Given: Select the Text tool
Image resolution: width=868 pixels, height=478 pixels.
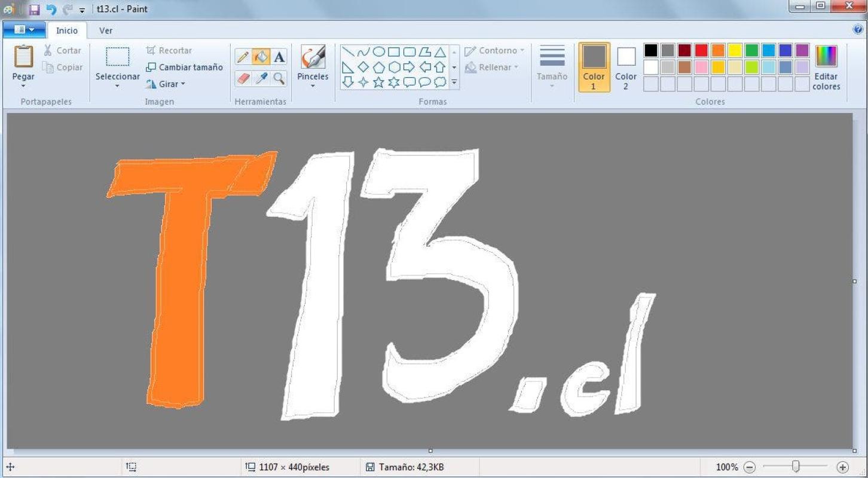Looking at the screenshot, I should point(279,57).
